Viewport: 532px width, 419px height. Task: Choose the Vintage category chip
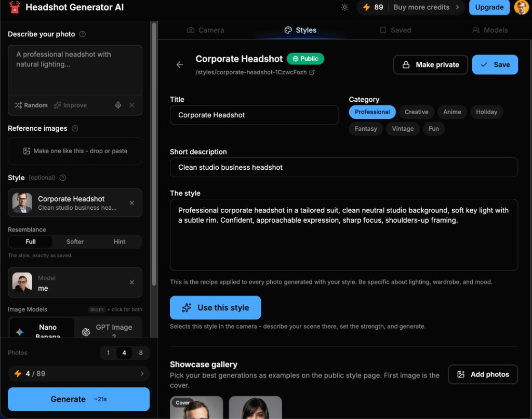403,129
